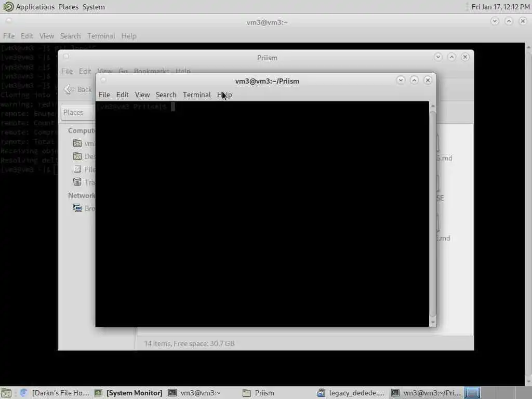Close the vm3@vm3:~/Priism terminal window
Image resolution: width=532 pixels, height=399 pixels.
[428, 81]
